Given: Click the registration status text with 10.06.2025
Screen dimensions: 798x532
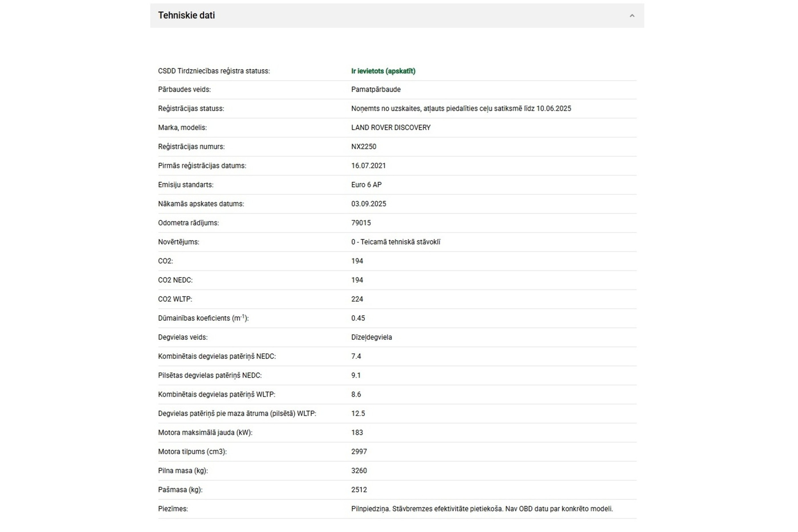Looking at the screenshot, I should pos(461,109).
